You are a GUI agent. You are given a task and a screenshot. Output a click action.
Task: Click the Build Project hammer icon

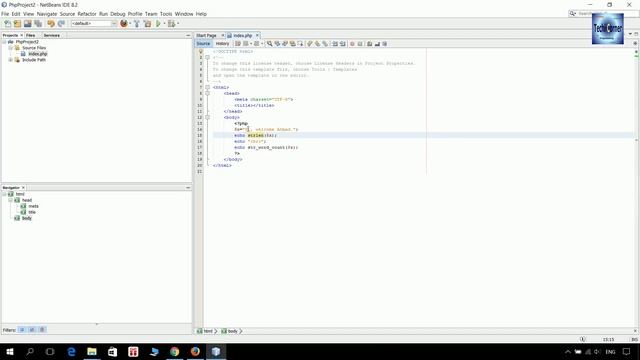[137, 24]
